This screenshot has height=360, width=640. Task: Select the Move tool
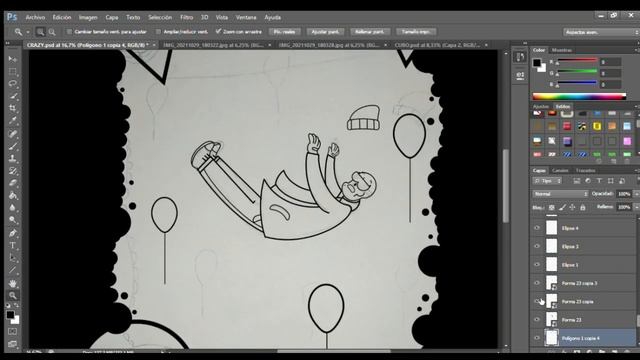tap(13, 59)
